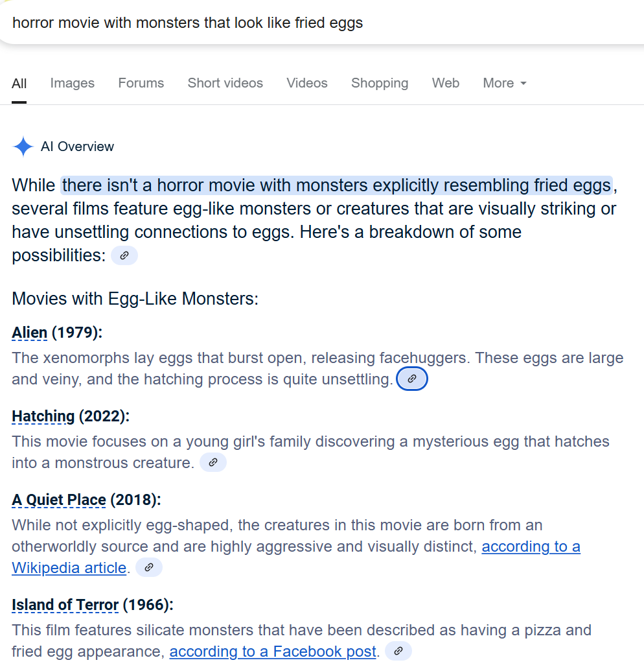Open the Alien movie title link
The width and height of the screenshot is (644, 669).
coord(29,333)
